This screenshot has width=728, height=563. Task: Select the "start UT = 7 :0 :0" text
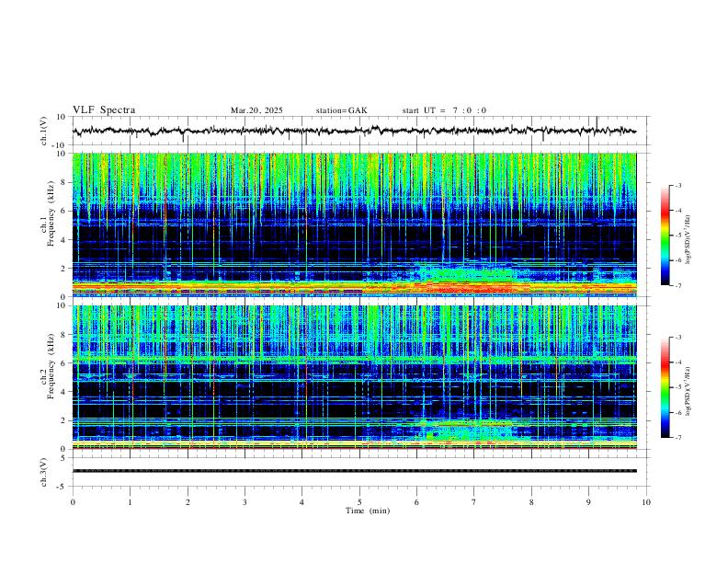coord(444,110)
